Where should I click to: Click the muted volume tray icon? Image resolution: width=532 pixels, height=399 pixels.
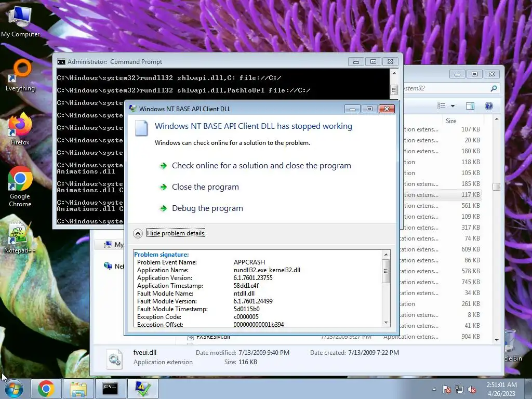472,389
